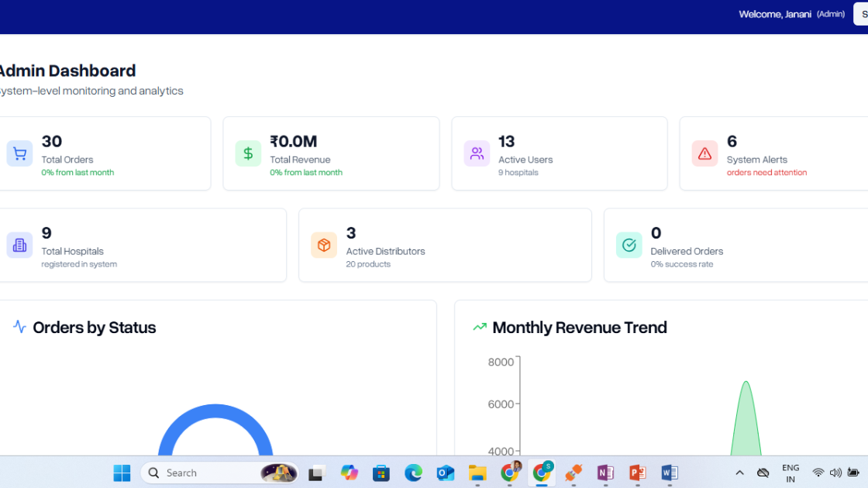Screen dimensions: 868x488
Task: Click the '8000' axis label on revenue chart
Action: tap(501, 362)
